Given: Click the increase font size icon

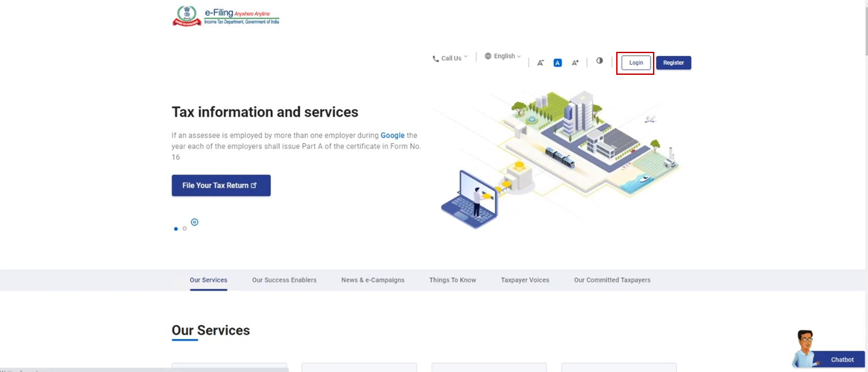Looking at the screenshot, I should coord(575,63).
